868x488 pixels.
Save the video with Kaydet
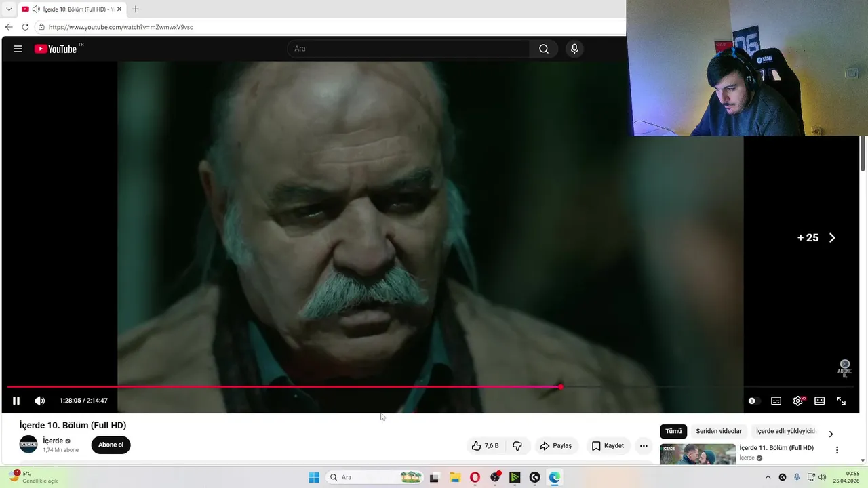(x=608, y=446)
